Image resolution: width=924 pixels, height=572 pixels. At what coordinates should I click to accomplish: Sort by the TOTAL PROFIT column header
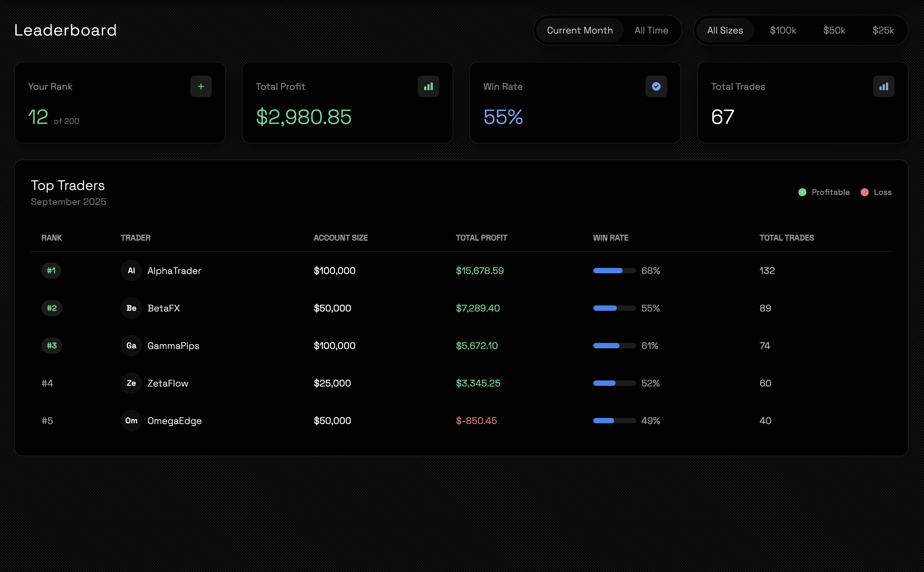pyautogui.click(x=481, y=237)
